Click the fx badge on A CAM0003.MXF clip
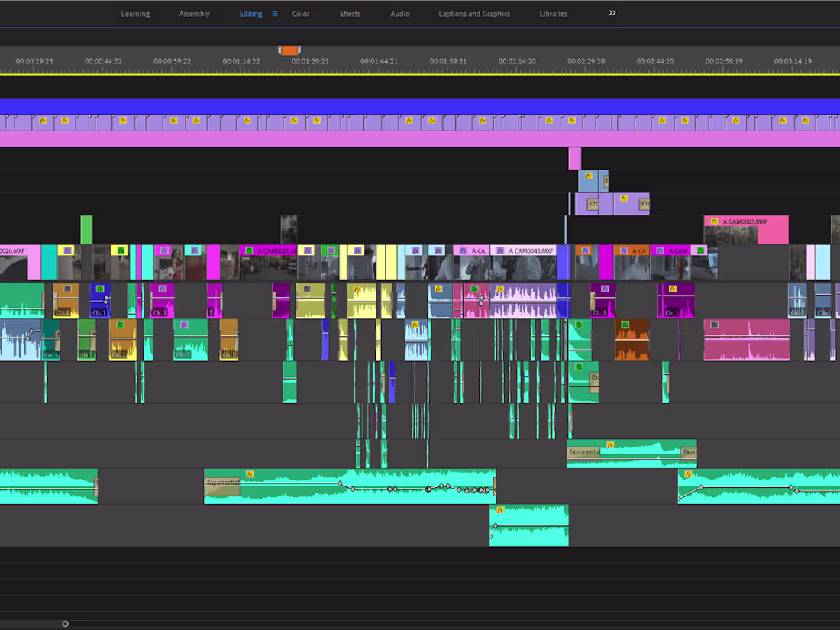 pyautogui.click(x=714, y=221)
